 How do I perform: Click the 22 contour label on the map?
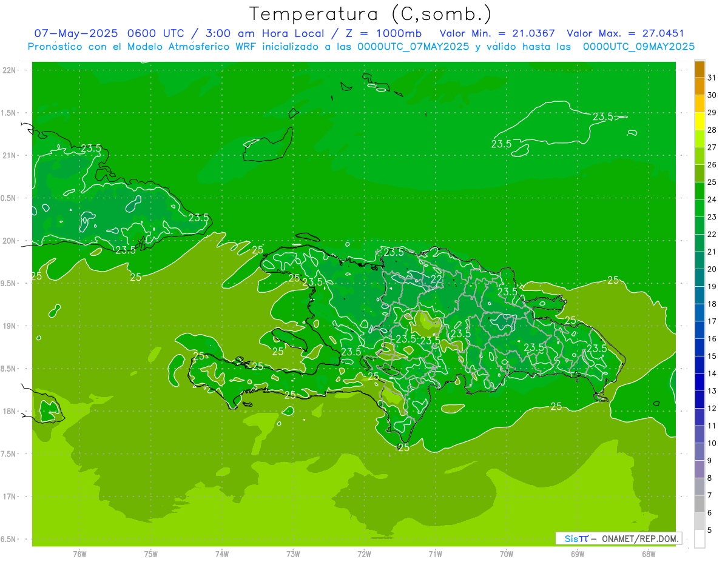[436, 279]
